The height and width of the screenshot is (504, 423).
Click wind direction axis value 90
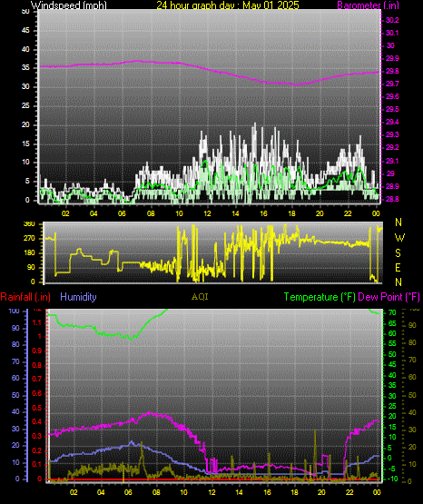click(31, 268)
